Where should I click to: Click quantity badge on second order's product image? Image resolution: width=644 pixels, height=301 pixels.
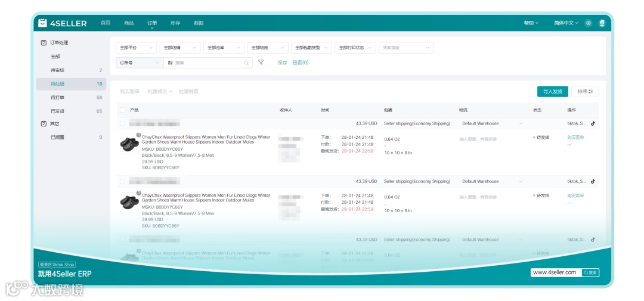point(139,193)
